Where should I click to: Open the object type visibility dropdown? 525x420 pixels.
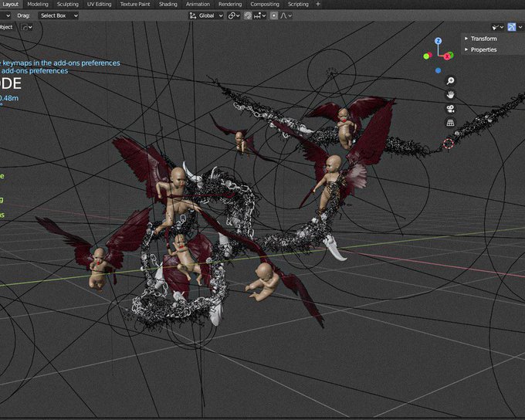click(497, 27)
